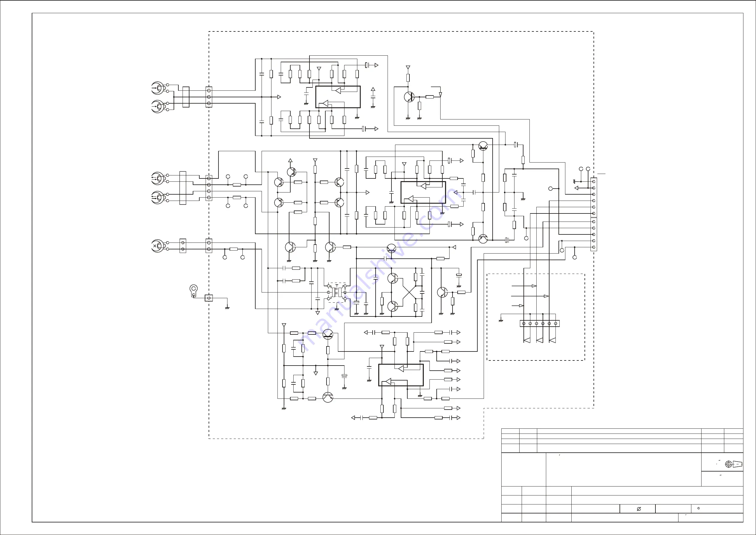Select the ground lug ring terminal symbol

[x=194, y=291]
